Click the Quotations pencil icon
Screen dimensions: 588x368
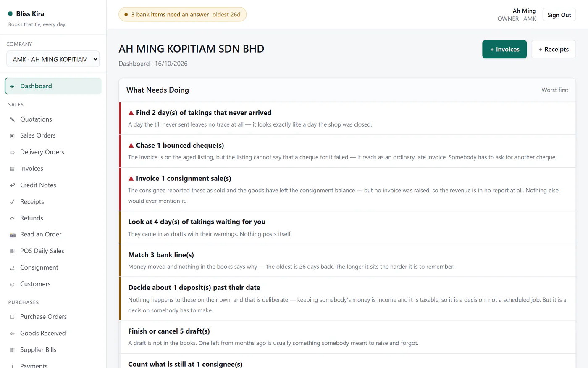pyautogui.click(x=12, y=119)
